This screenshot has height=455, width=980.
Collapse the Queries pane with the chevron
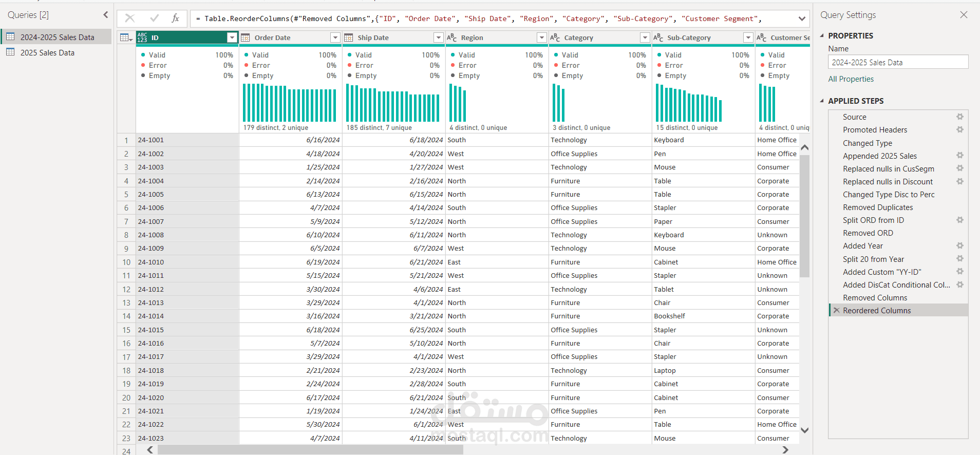click(x=106, y=15)
